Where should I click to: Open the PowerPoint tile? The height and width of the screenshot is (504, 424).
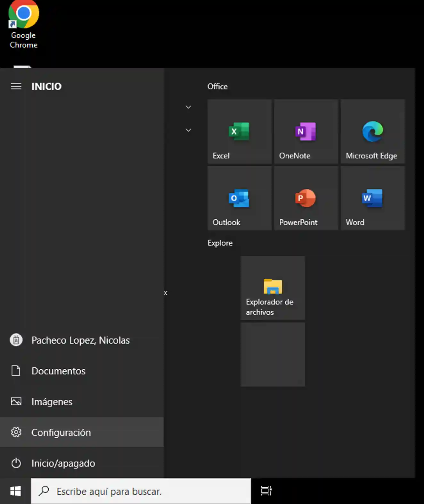[306, 198]
